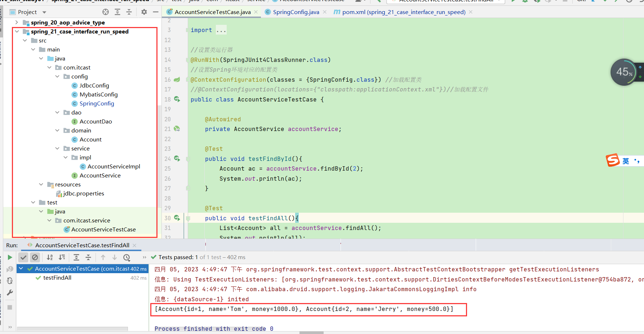Select the AccountServiceTestCase.testFindAll run tab
This screenshot has height=334, width=644.
[x=82, y=245]
